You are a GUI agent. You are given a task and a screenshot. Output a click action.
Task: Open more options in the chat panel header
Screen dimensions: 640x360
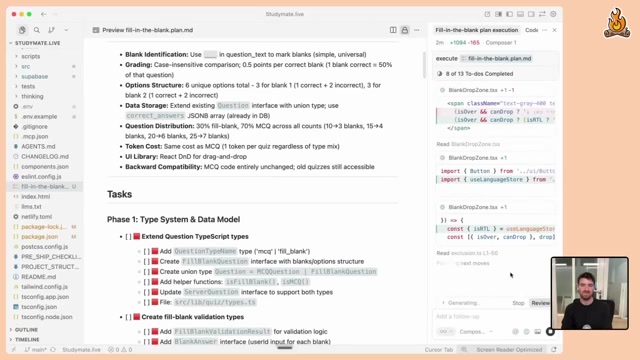pyautogui.click(x=544, y=30)
